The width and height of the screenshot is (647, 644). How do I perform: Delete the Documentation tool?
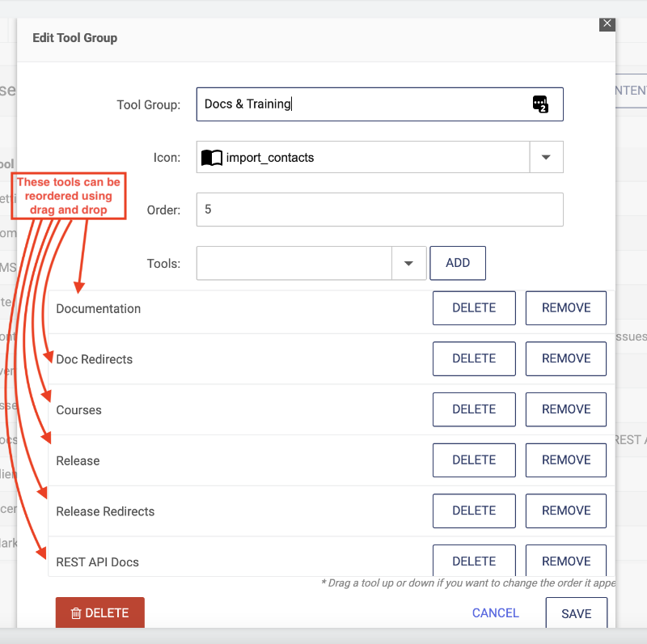coord(474,308)
